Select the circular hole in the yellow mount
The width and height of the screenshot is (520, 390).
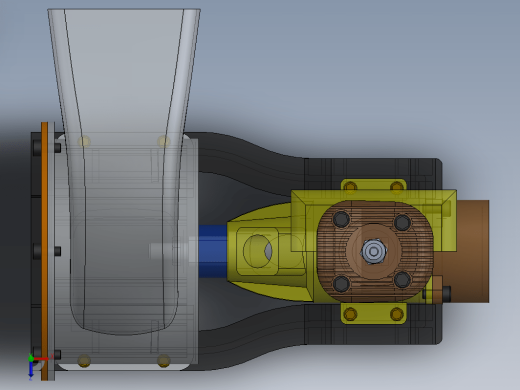point(258,251)
